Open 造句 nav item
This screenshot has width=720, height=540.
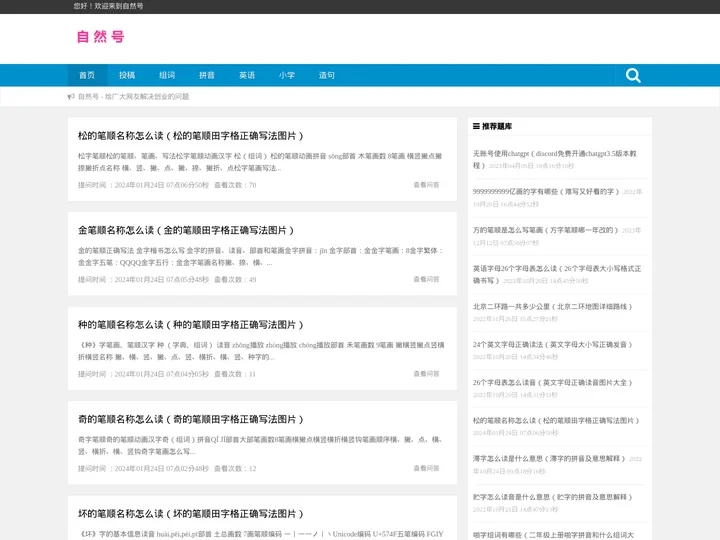coord(326,75)
